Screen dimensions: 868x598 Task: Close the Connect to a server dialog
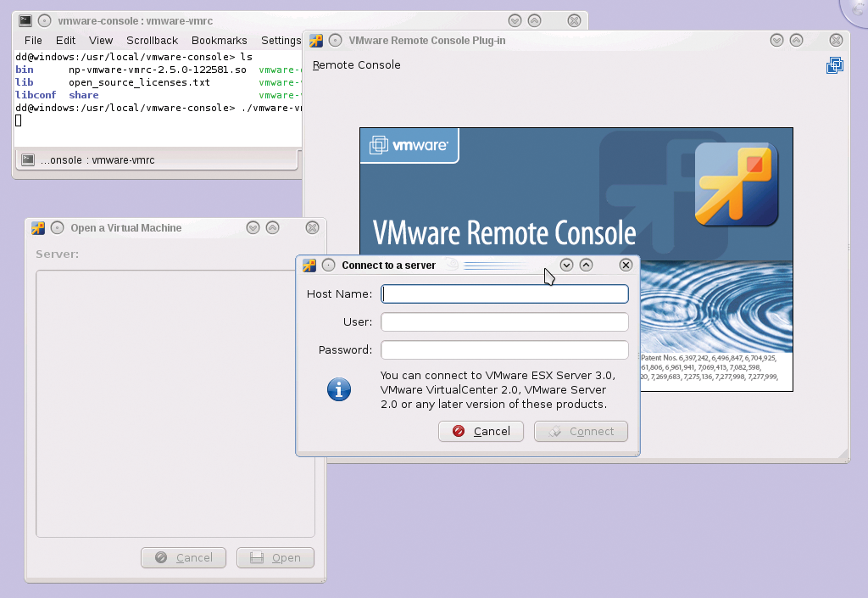(x=626, y=265)
